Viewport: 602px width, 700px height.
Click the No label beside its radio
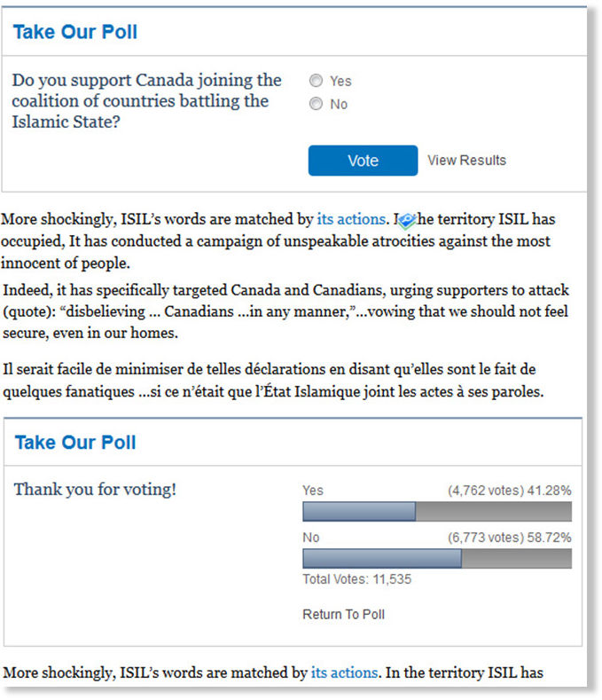(339, 105)
